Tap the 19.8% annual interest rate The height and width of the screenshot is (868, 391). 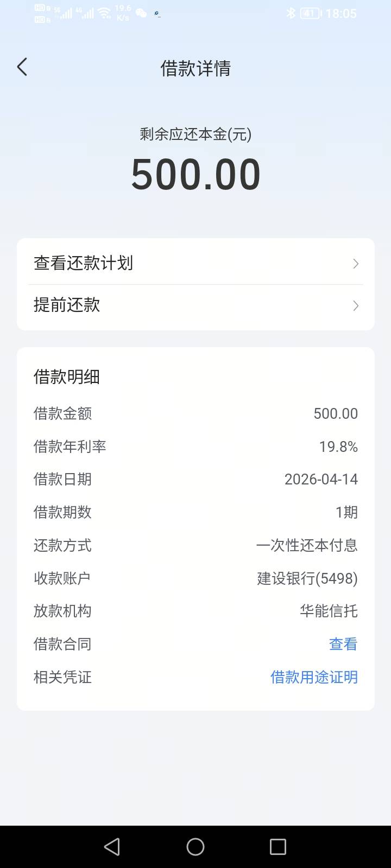click(338, 446)
